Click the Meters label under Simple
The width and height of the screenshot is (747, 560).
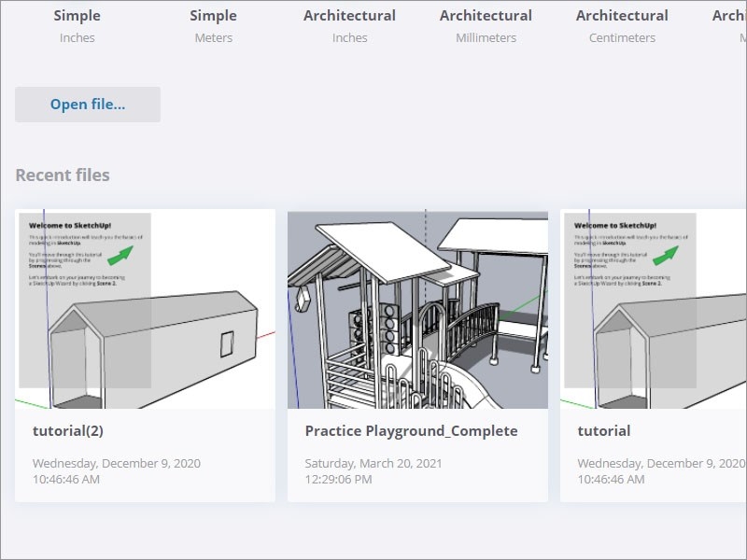[x=213, y=37]
